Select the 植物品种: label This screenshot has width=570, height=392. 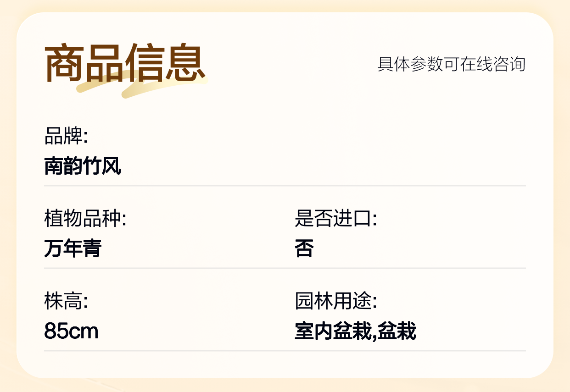(85, 219)
